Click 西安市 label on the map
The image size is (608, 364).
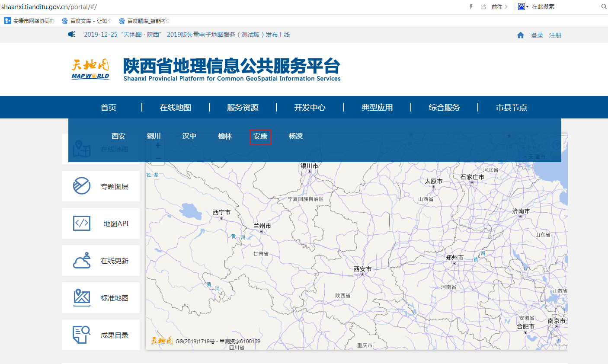tap(362, 269)
